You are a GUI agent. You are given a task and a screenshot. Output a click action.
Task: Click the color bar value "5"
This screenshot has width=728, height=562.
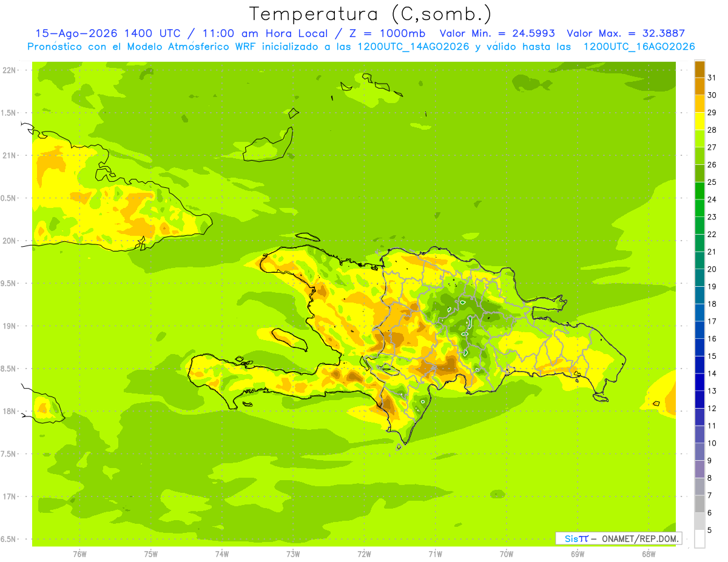(710, 530)
